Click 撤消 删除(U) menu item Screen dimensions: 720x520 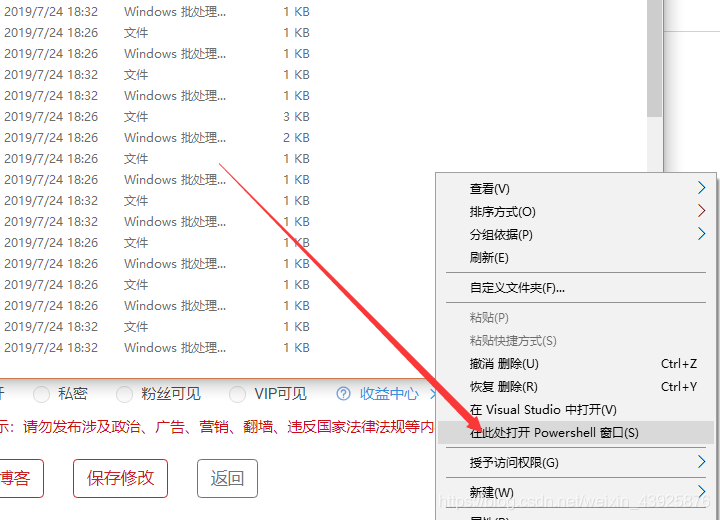[575, 364]
